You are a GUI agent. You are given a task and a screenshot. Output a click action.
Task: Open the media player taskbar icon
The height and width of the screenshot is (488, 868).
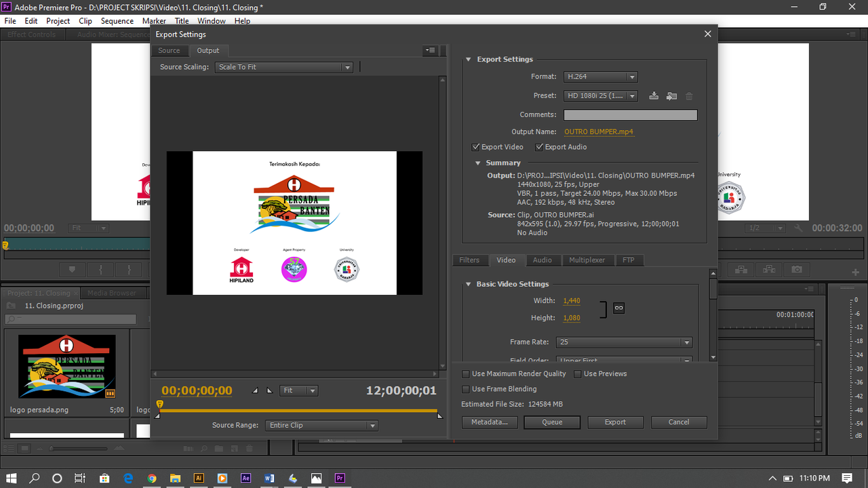click(x=222, y=478)
